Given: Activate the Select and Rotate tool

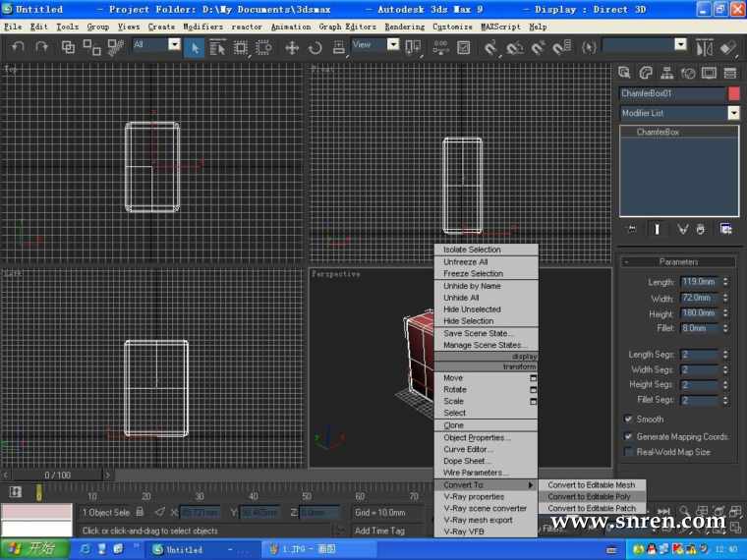Looking at the screenshot, I should 315,47.
